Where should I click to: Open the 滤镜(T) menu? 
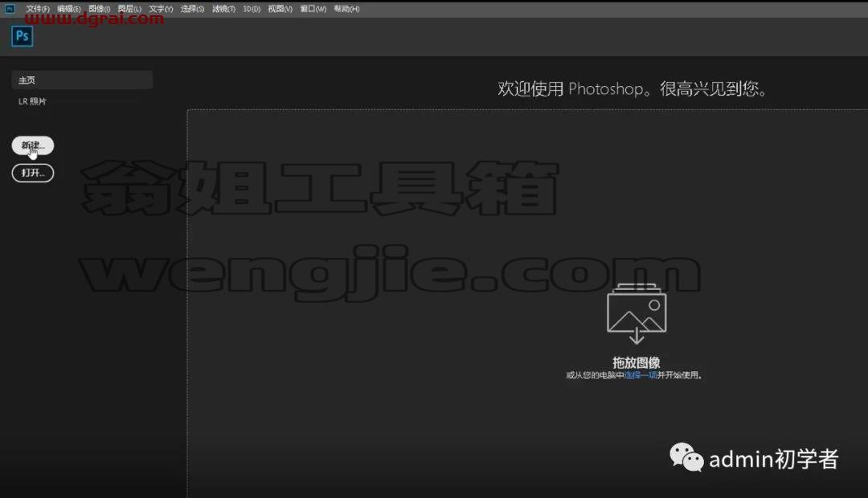(223, 9)
